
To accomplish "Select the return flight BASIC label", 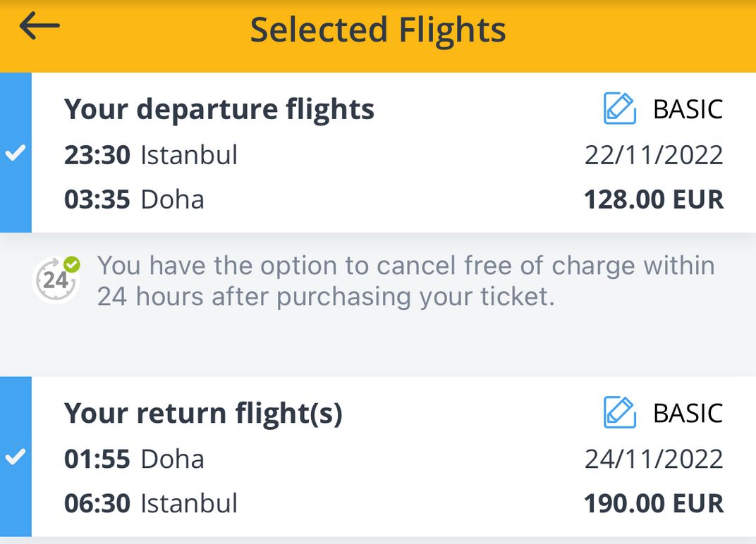I will tap(688, 413).
